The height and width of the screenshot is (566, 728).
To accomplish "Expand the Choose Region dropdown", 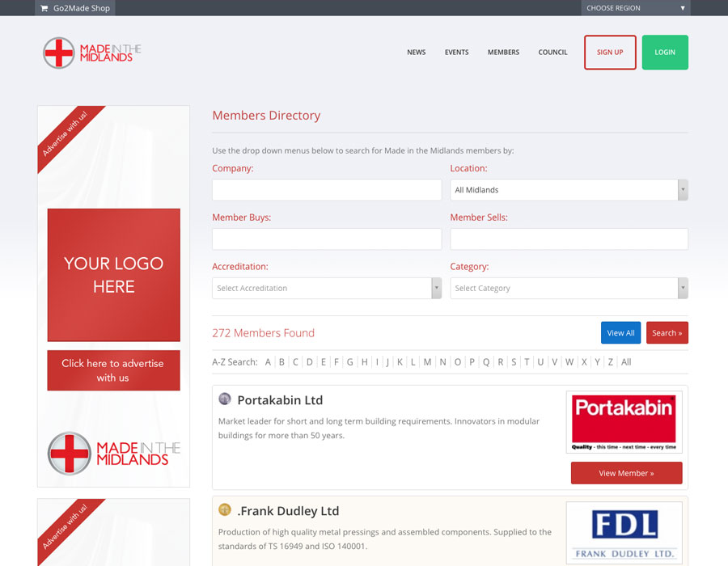I will (635, 8).
